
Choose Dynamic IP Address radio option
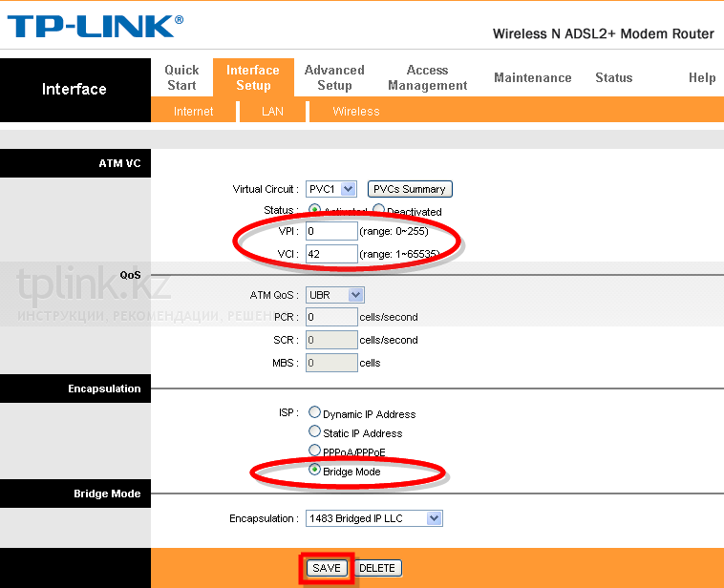pos(314,411)
